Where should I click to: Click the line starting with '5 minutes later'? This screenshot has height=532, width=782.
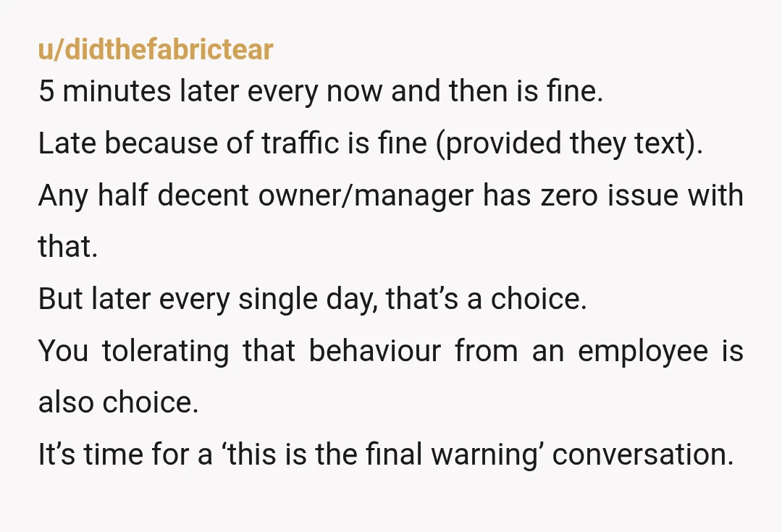coord(321,91)
